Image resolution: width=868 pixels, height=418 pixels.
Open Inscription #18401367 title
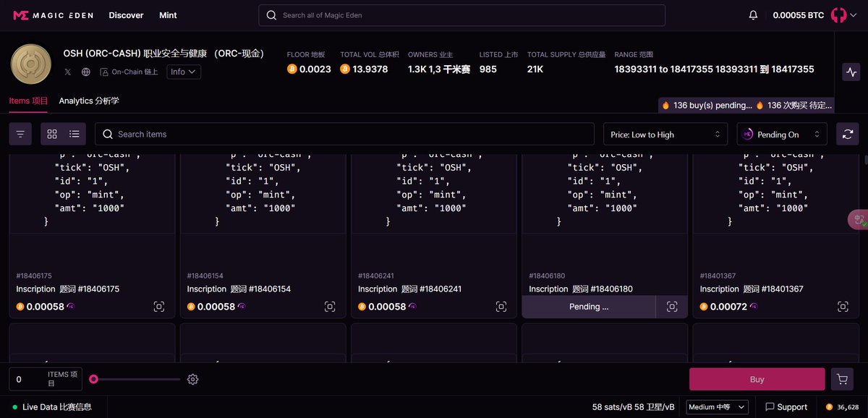click(752, 289)
